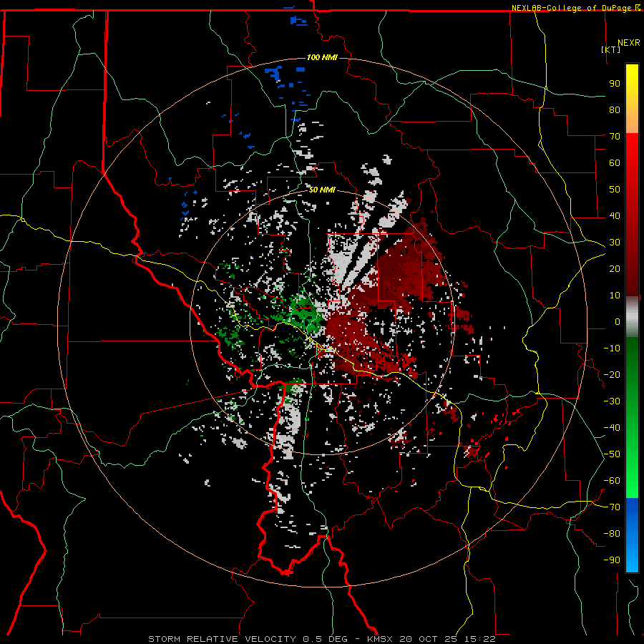Image resolution: width=644 pixels, height=644 pixels.
Task: Click the 80 value on the velocity scale
Action: pos(615,110)
